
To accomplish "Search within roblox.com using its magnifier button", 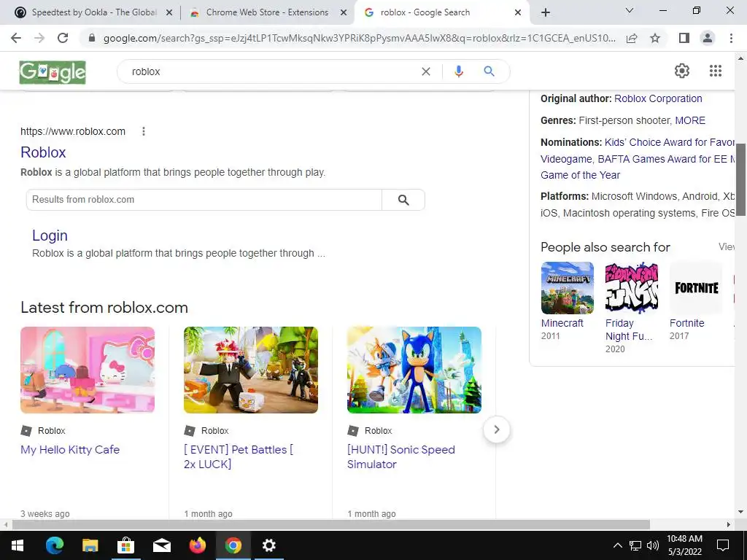I will [403, 200].
